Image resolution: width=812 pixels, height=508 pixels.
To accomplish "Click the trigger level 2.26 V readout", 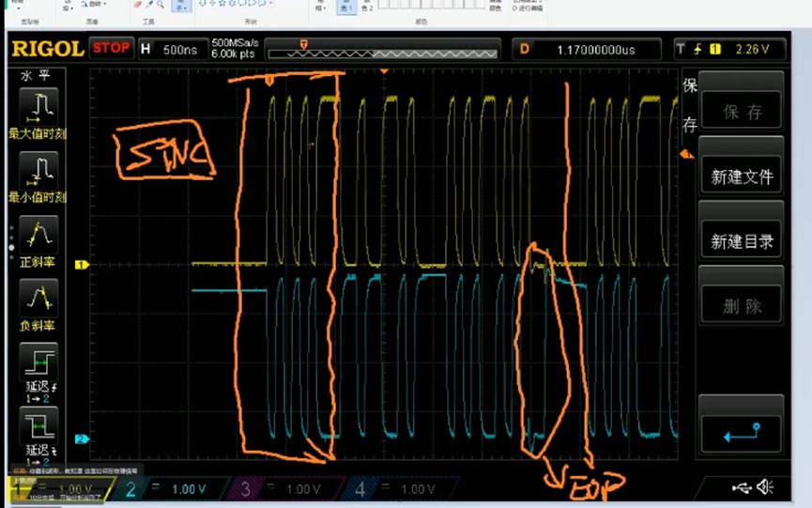I will coord(750,49).
